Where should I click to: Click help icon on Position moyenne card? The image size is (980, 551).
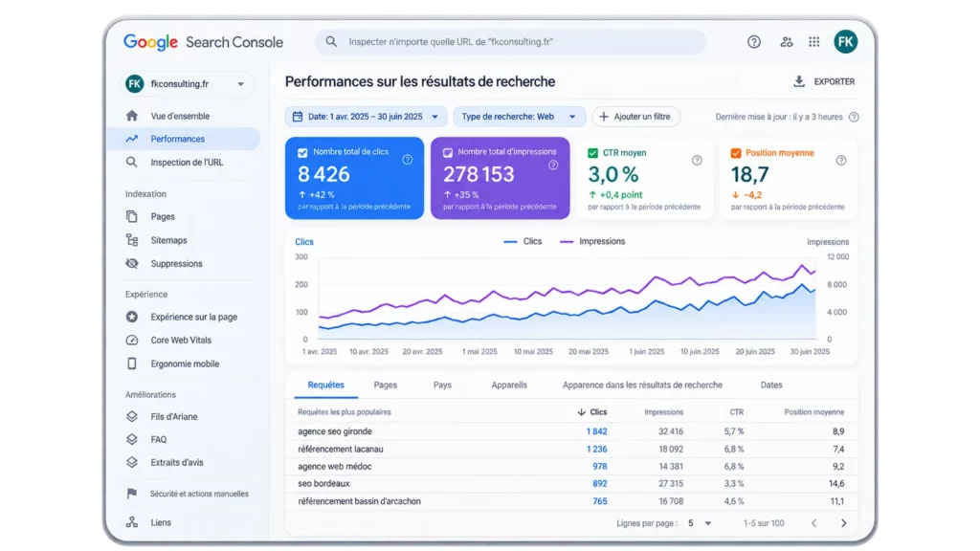tap(841, 161)
